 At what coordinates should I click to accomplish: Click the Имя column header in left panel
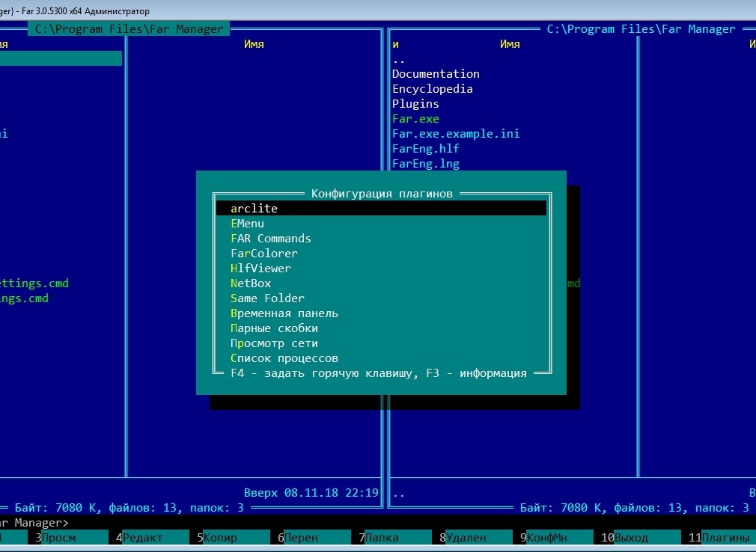[254, 44]
